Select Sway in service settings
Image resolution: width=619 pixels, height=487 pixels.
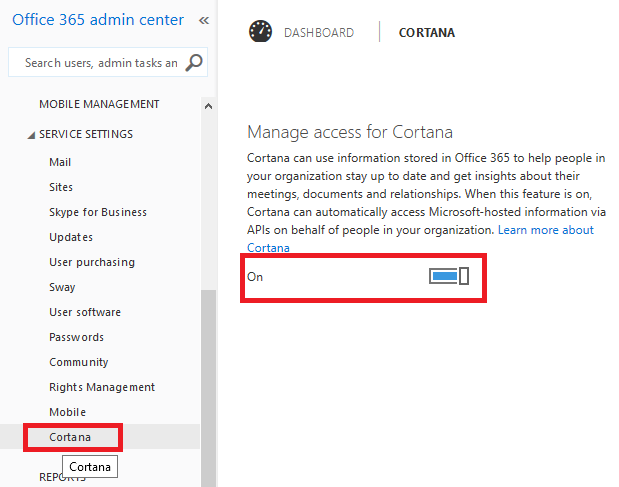62,287
